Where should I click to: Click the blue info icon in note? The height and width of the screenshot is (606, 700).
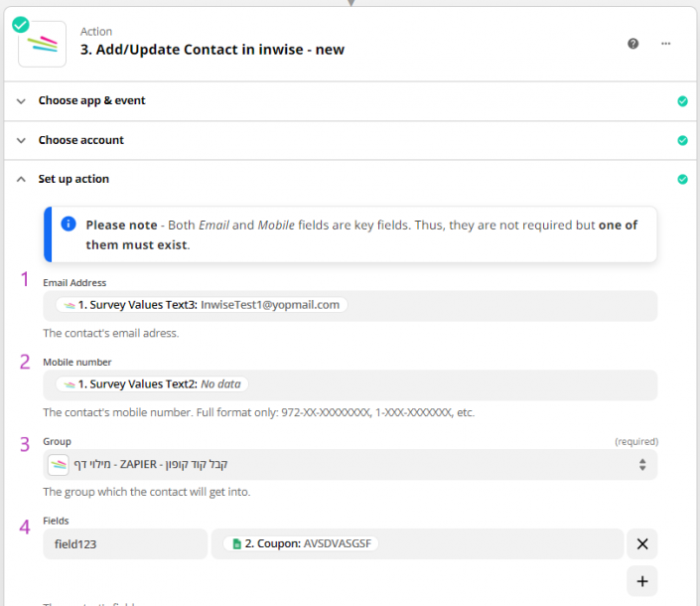pyautogui.click(x=69, y=224)
